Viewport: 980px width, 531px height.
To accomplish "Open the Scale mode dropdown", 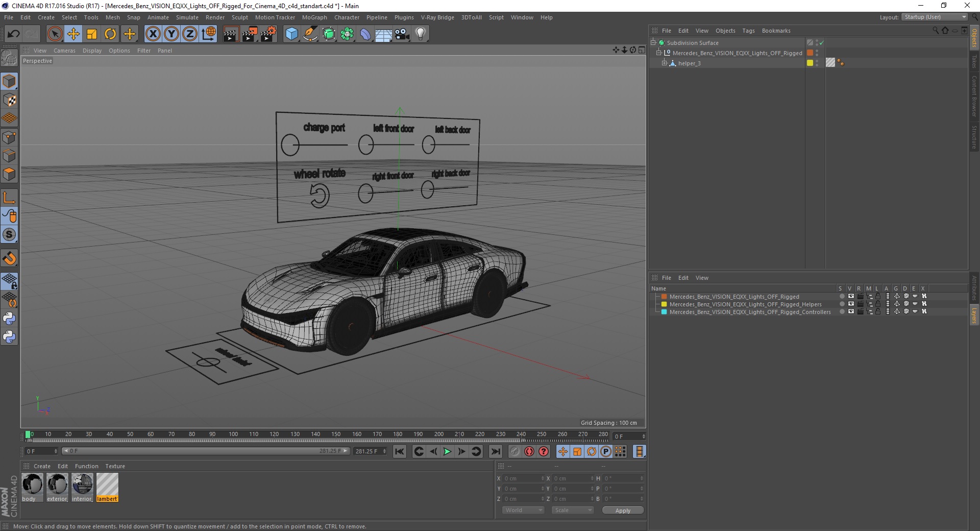I will click(573, 510).
